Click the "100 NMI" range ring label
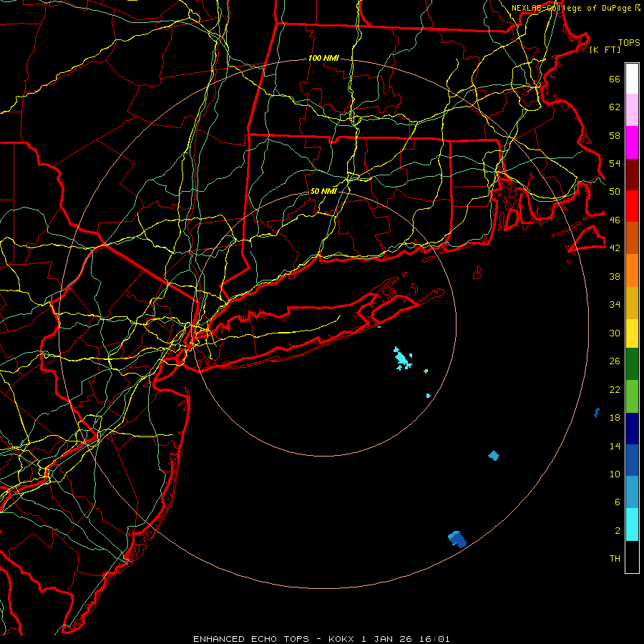 click(x=323, y=59)
